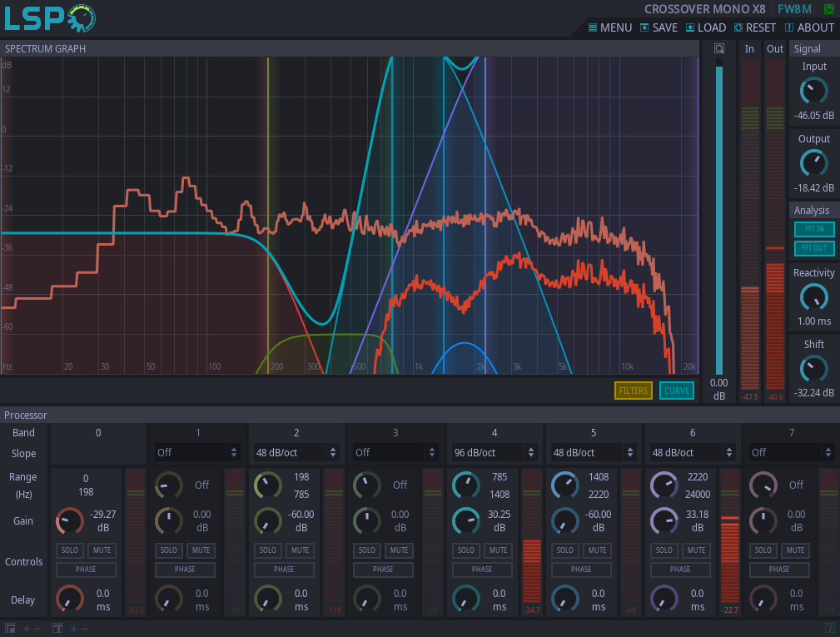840x637 pixels.
Task: Toggle the FFT IN analysis button
Action: click(x=814, y=229)
